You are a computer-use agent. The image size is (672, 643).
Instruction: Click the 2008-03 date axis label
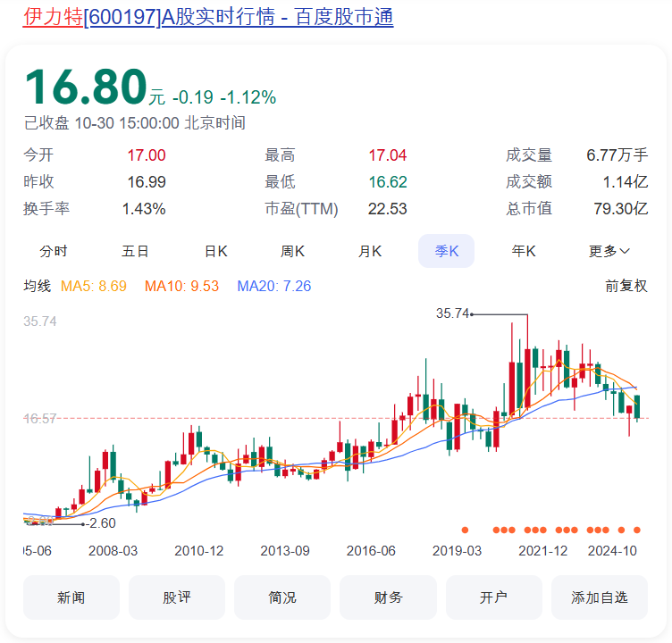pos(113,551)
